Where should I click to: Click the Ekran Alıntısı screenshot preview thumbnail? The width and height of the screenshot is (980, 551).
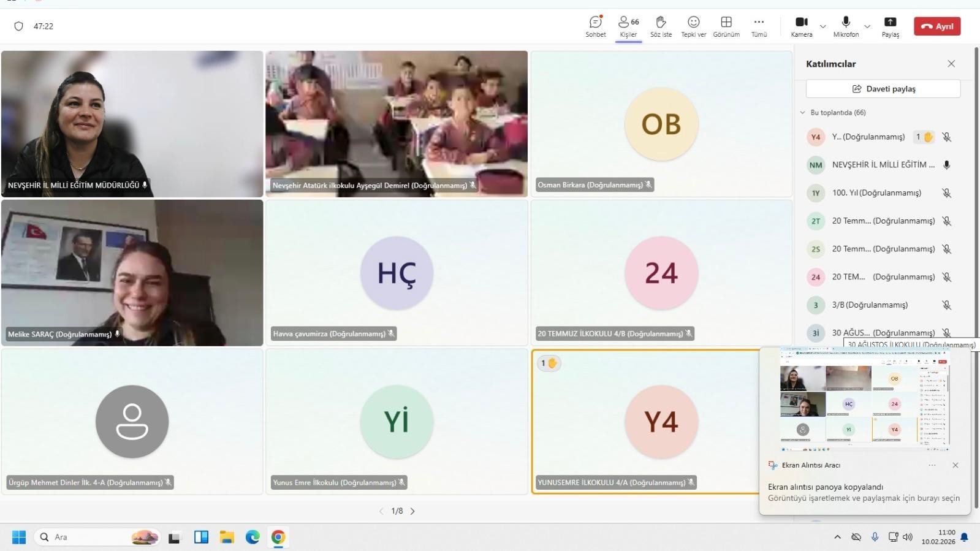864,398
